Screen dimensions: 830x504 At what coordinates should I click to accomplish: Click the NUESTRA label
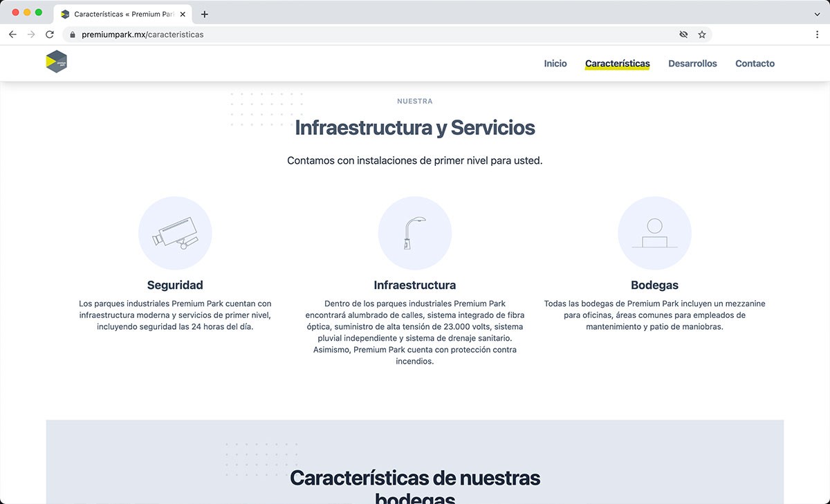coord(415,101)
